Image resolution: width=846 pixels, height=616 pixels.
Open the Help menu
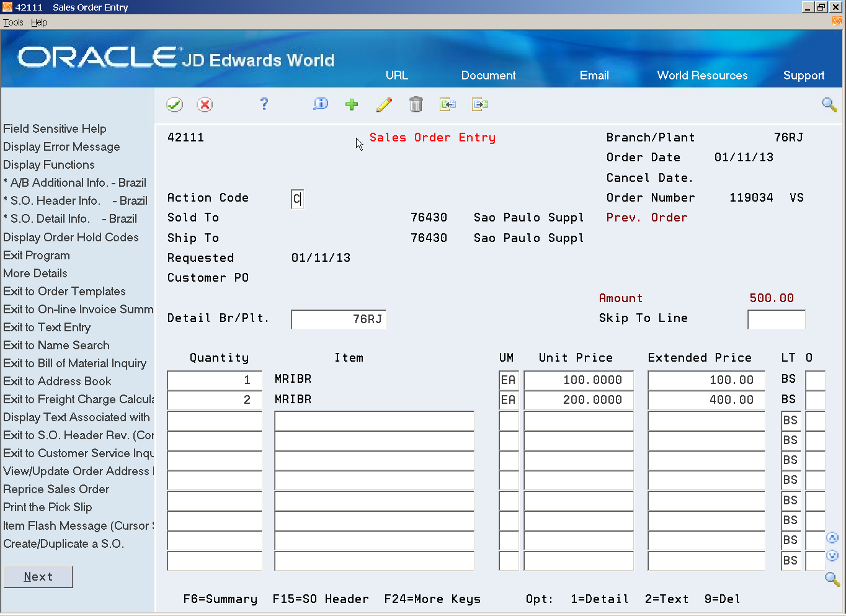click(x=39, y=22)
